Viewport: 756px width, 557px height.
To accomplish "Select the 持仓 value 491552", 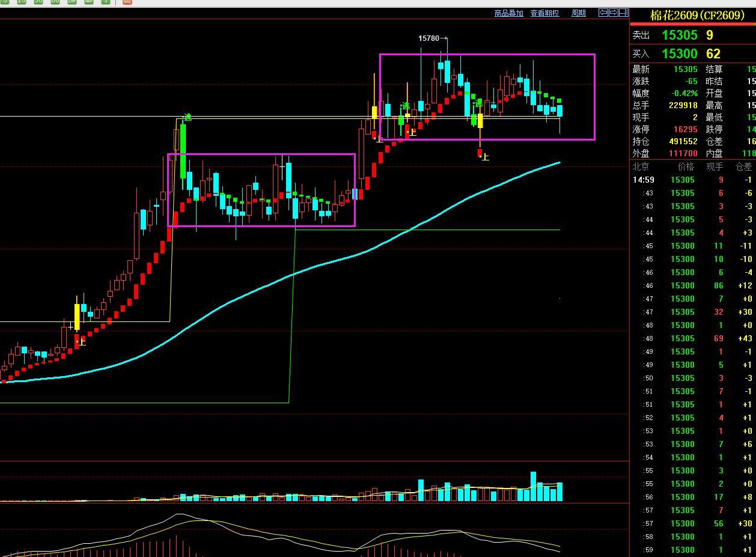I will pyautogui.click(x=683, y=142).
